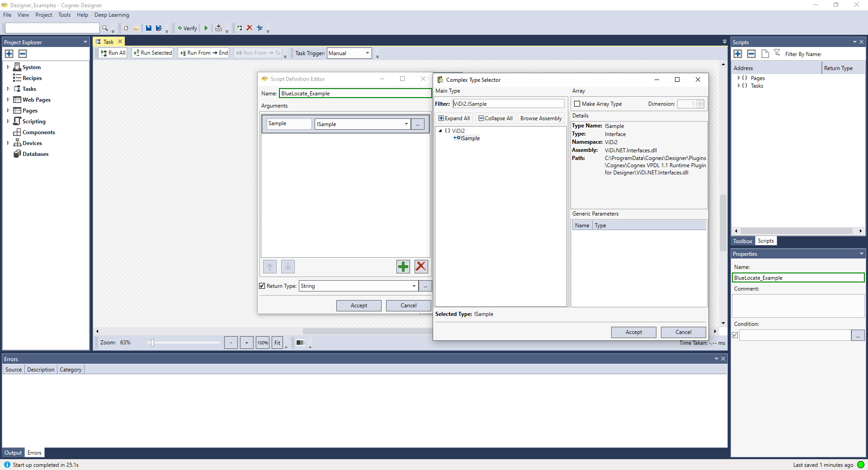Click the green Run play icon
868x470 pixels.
[206, 28]
